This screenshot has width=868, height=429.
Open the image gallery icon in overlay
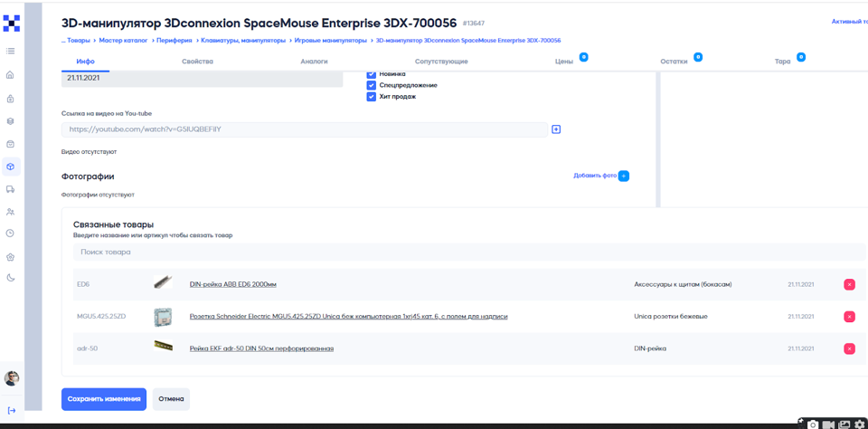click(844, 424)
